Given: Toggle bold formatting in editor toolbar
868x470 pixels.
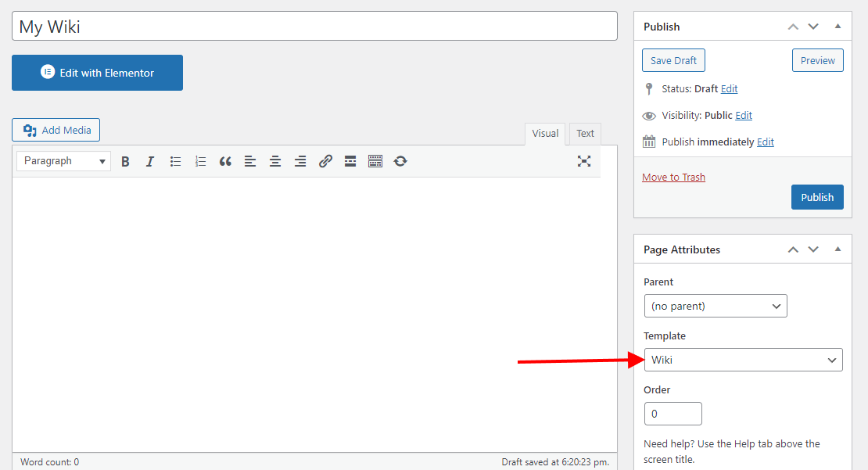Looking at the screenshot, I should click(125, 161).
